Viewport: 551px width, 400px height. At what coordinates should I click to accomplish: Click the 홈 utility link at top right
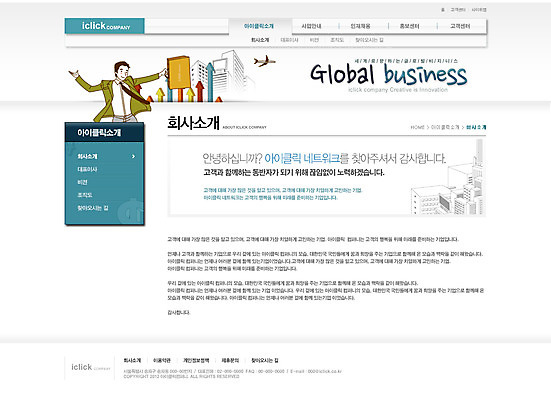pyautogui.click(x=443, y=10)
